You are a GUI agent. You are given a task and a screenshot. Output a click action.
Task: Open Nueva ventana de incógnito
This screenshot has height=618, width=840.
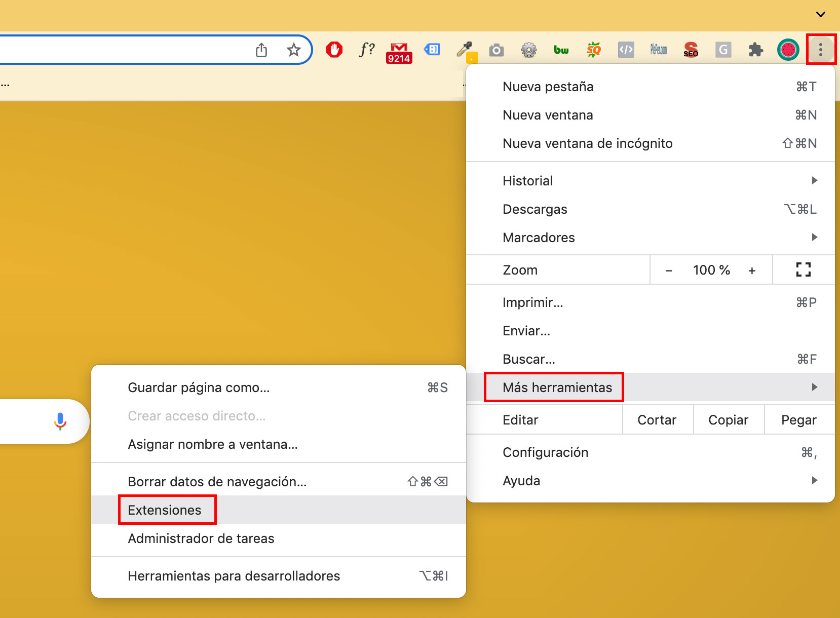[x=650, y=143]
